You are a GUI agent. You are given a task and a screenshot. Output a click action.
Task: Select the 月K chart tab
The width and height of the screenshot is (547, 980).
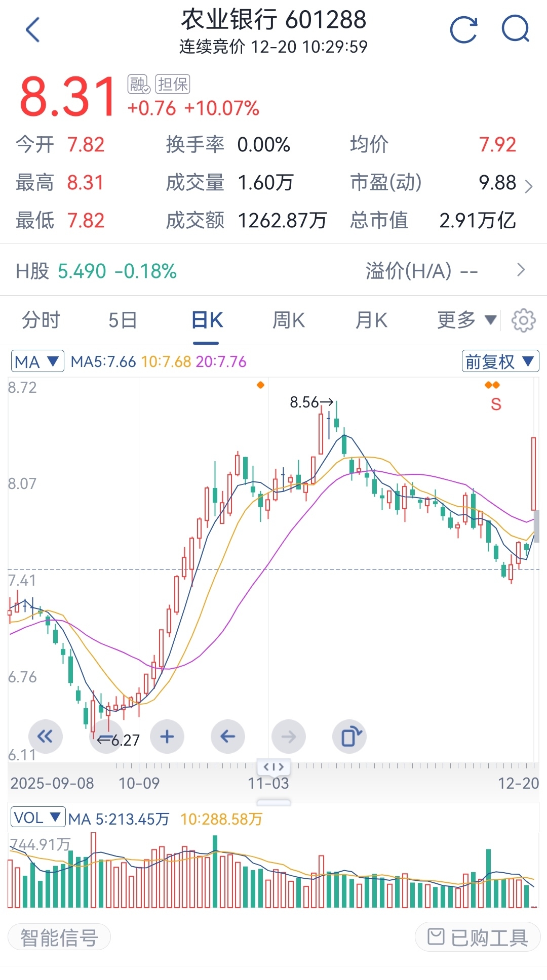pos(371,320)
